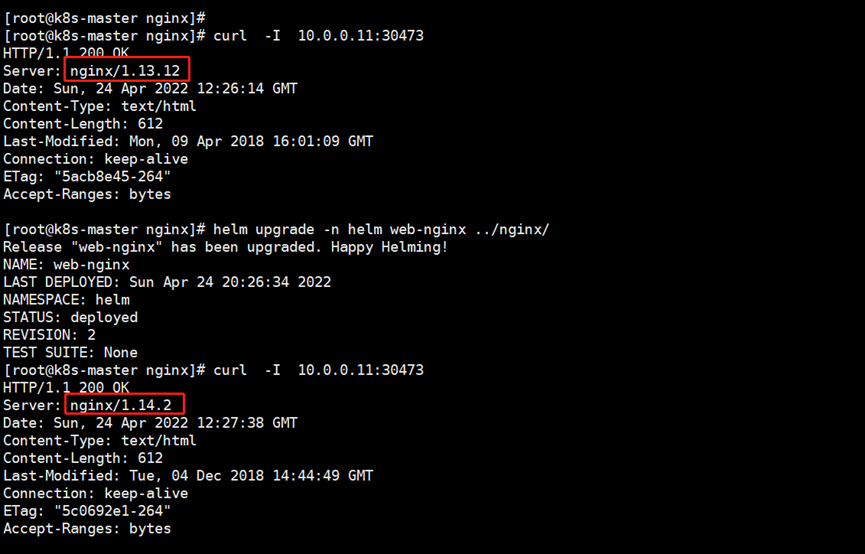The image size is (865, 554).
Task: Click the last Accept-Ranges: bytes line
Action: click(87, 529)
